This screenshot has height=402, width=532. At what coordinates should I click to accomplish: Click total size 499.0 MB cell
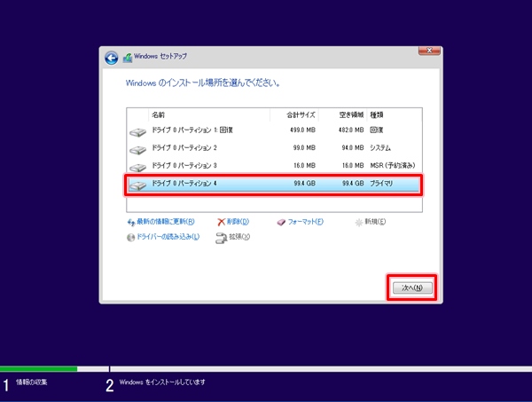click(x=302, y=130)
